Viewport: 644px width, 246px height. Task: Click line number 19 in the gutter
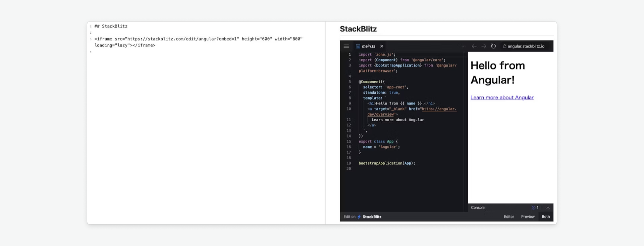click(348, 163)
